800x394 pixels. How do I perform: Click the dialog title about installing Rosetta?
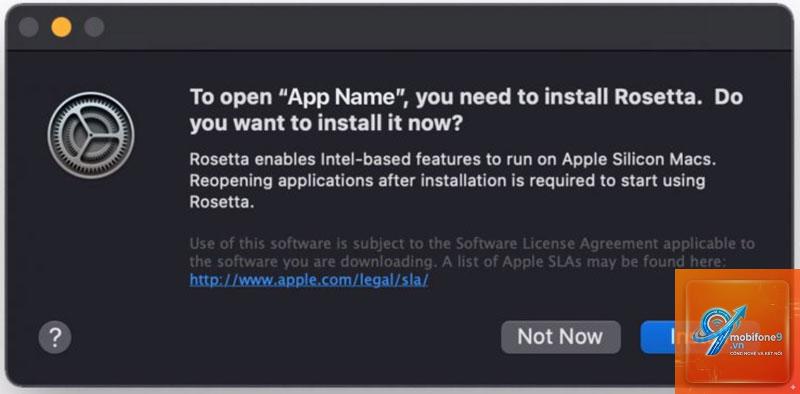466,110
